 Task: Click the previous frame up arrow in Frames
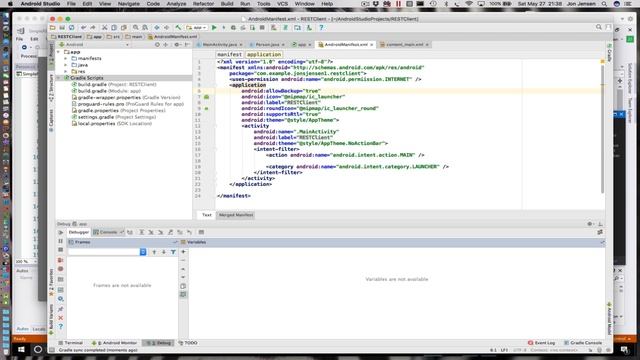click(x=154, y=252)
